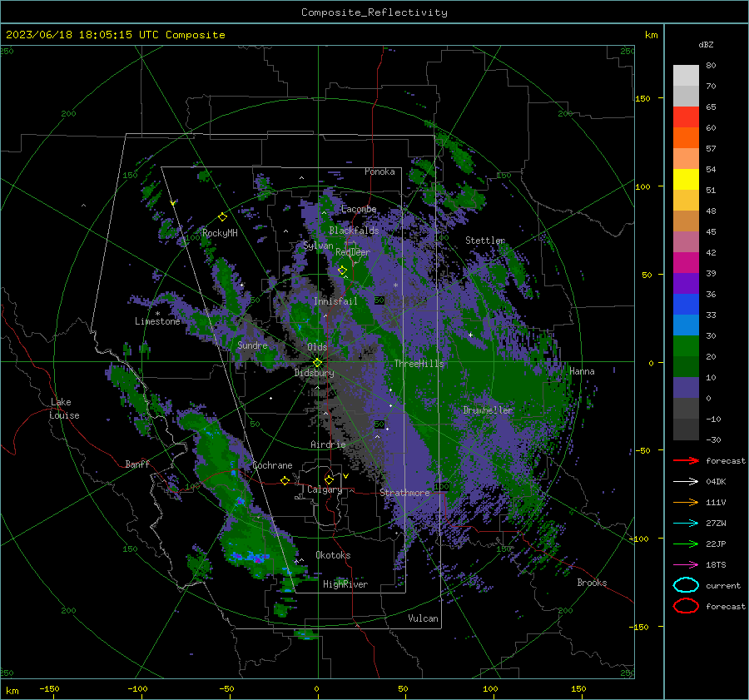Image resolution: width=749 pixels, height=700 pixels.
Task: Click the Lake Louise label
Action: [65, 409]
